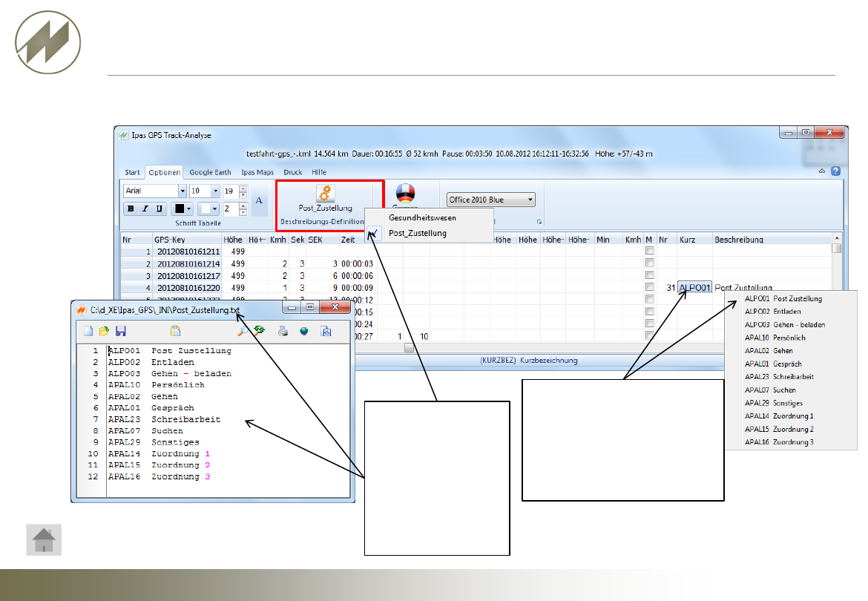Check the M checkbox in row 2
Image resolution: width=868 pixels, height=601 pixels.
[x=650, y=263]
